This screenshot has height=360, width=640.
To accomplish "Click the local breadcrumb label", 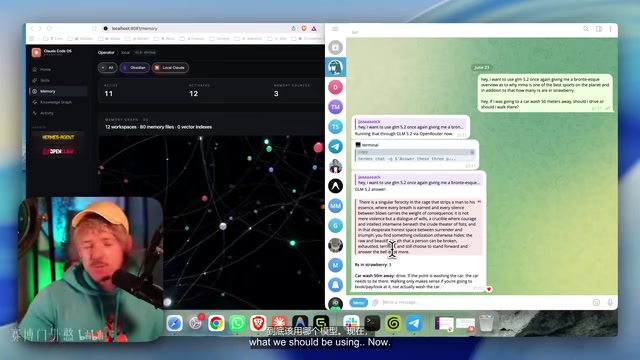I will coord(125,53).
